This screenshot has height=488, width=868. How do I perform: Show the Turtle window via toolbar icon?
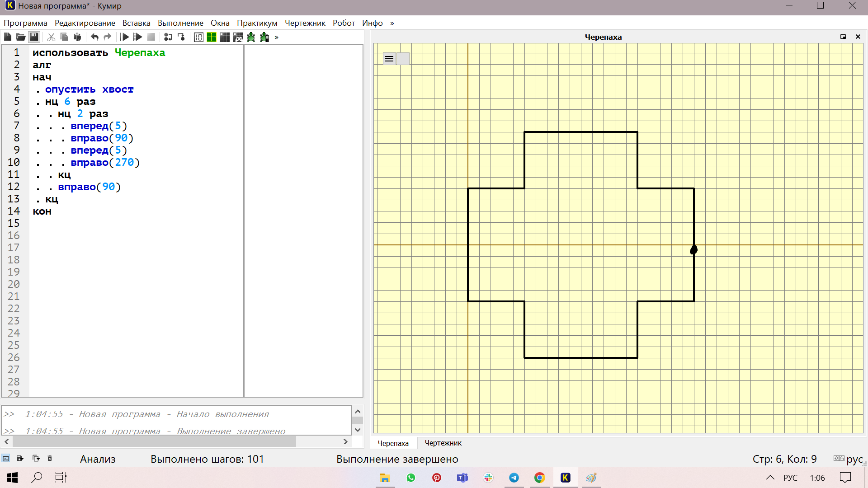click(251, 37)
